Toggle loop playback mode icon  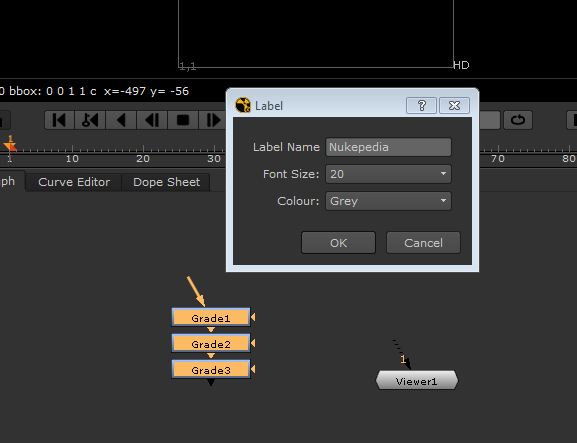pos(518,120)
